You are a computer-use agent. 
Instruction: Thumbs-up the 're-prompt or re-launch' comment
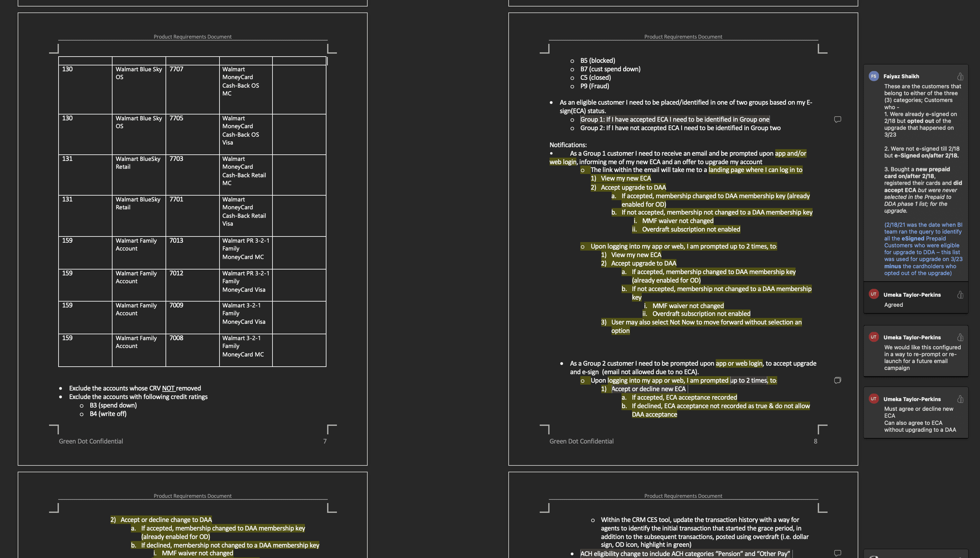coord(960,337)
